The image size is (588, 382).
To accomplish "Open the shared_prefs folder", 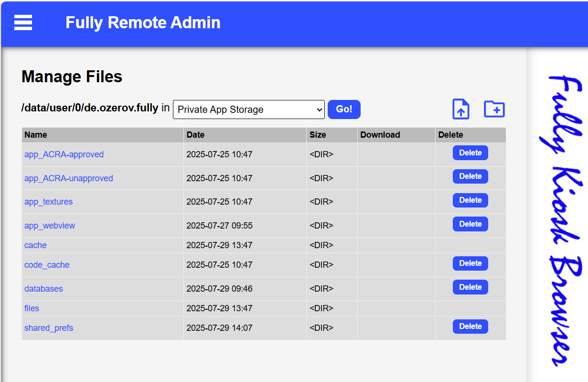I will point(49,328).
